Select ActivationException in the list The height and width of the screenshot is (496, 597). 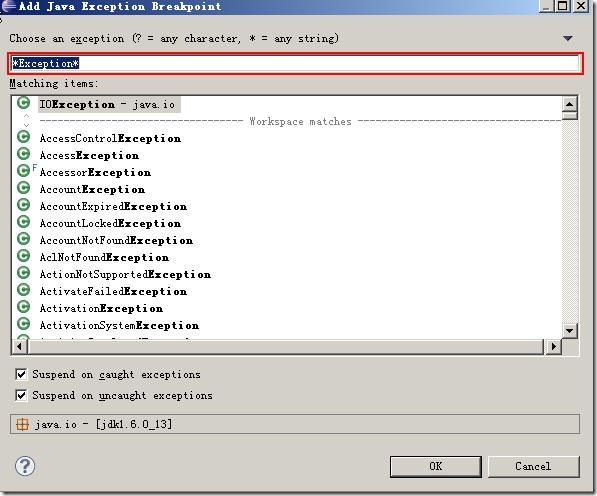[101, 308]
